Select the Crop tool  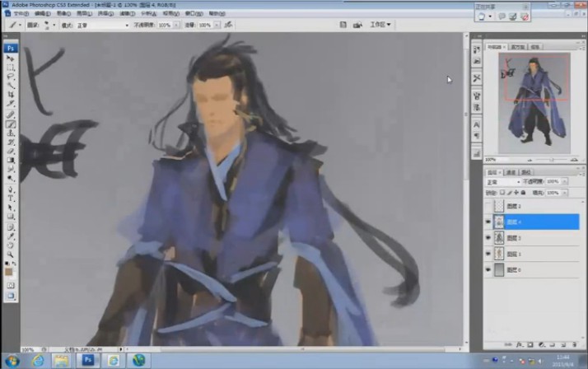point(11,95)
